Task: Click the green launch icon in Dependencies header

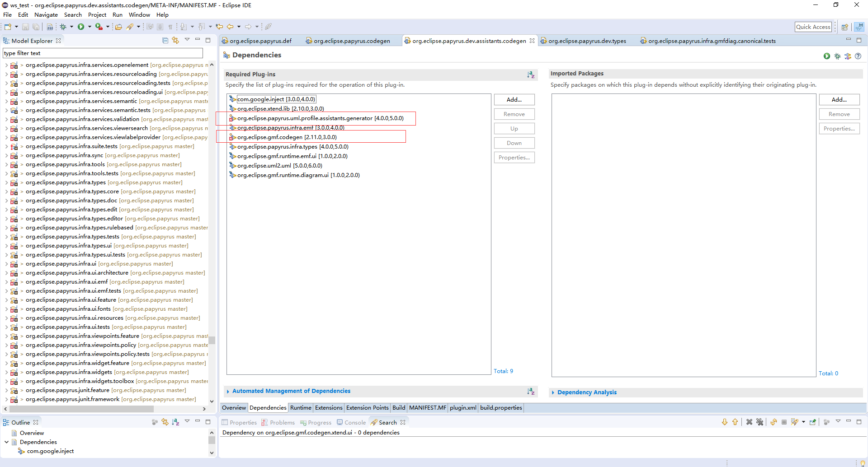Action: click(827, 56)
